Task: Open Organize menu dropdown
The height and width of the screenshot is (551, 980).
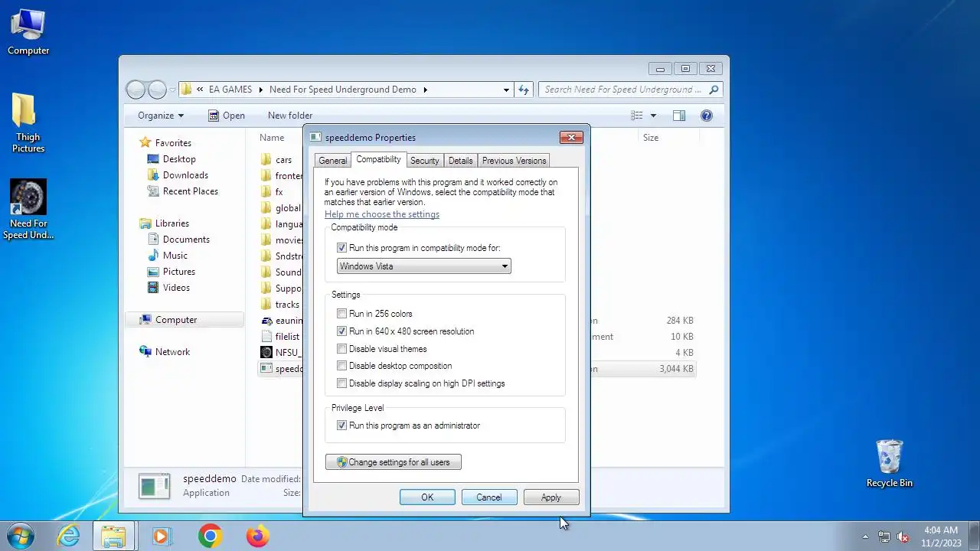Action: point(161,116)
